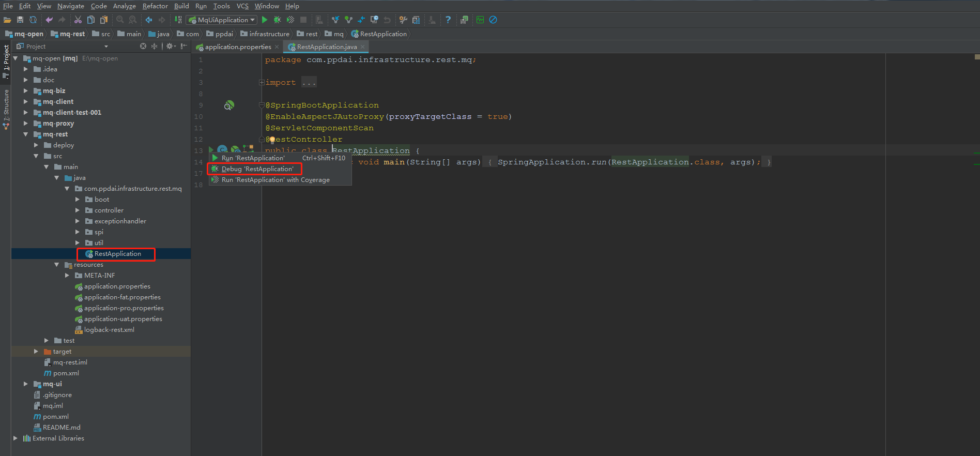Screen dimensions: 980x456
Task: Select the .gitignore file
Action: [53, 395]
